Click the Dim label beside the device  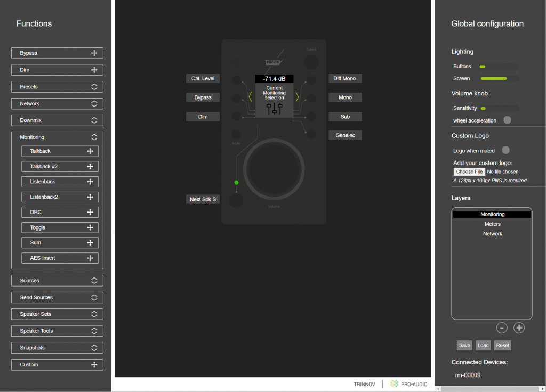tap(203, 117)
